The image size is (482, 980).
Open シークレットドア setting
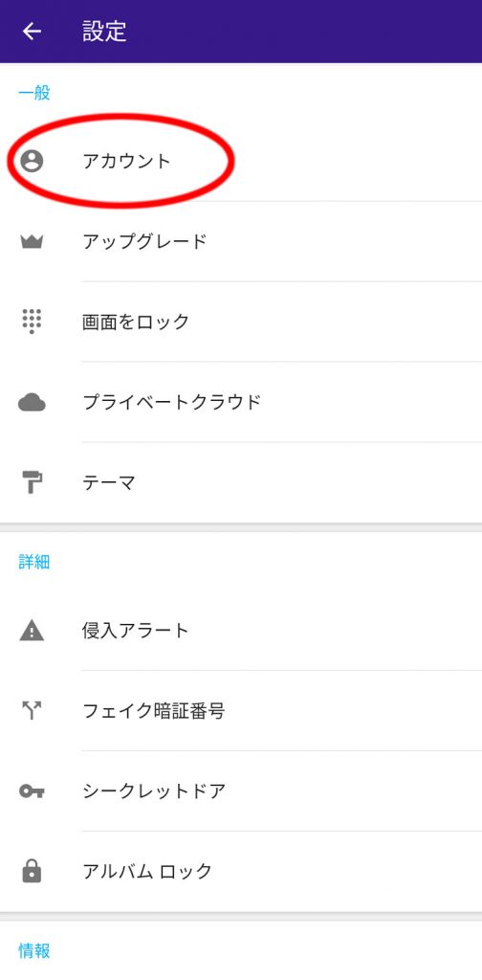[x=241, y=791]
